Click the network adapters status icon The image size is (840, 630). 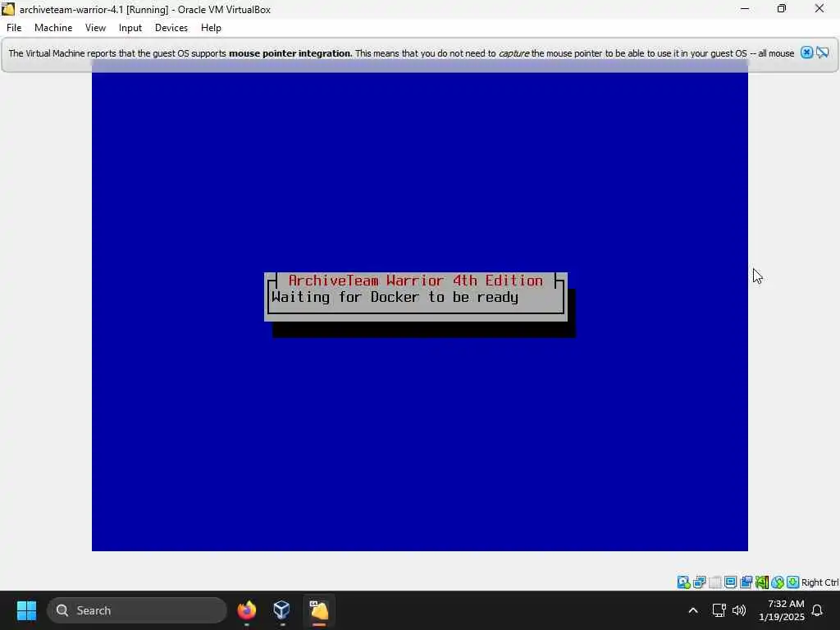point(699,582)
